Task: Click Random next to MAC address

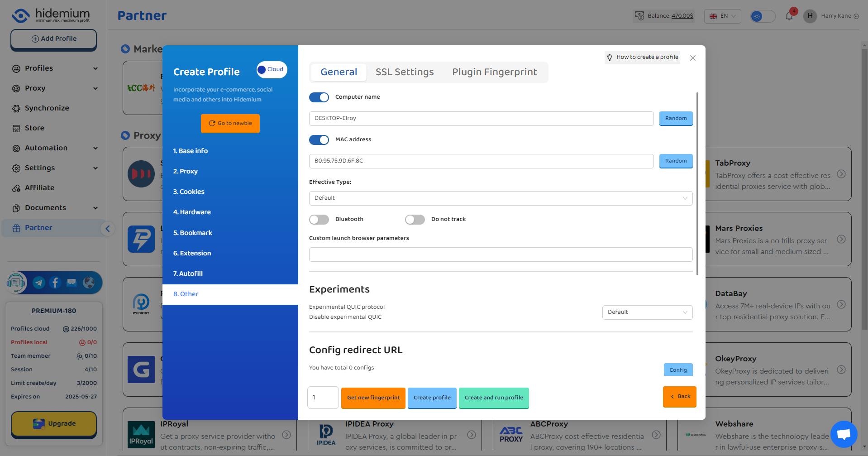Action: pyautogui.click(x=676, y=161)
